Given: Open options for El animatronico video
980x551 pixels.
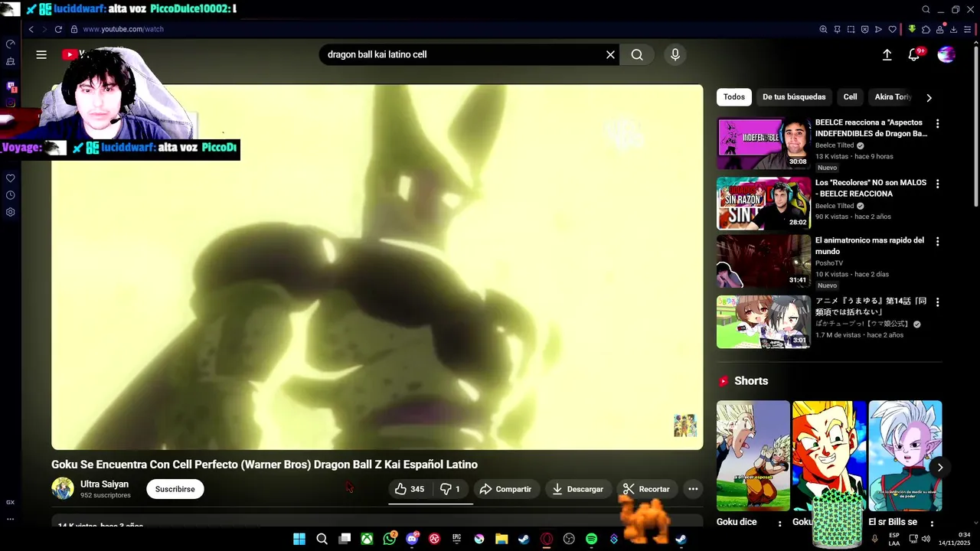Looking at the screenshot, I should (x=937, y=241).
